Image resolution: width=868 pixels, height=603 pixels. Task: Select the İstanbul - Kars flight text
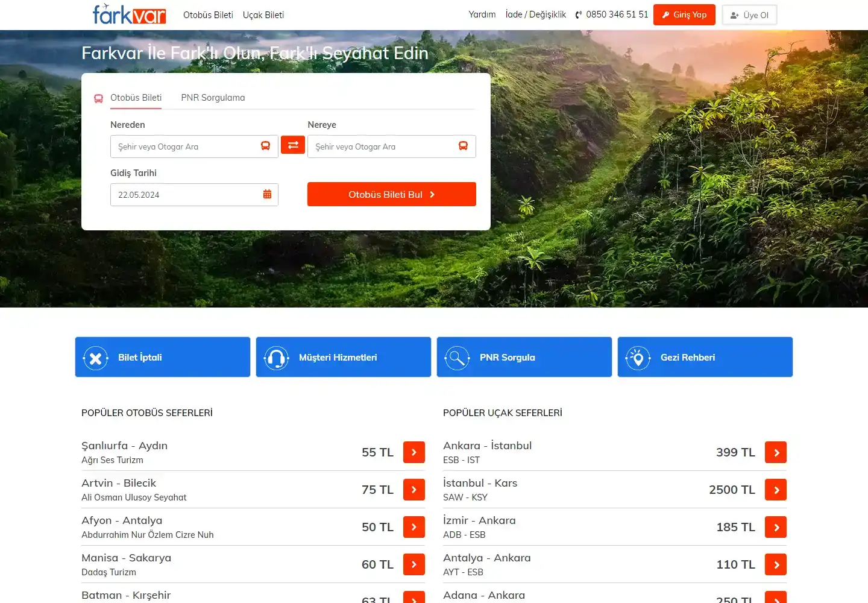coord(480,483)
